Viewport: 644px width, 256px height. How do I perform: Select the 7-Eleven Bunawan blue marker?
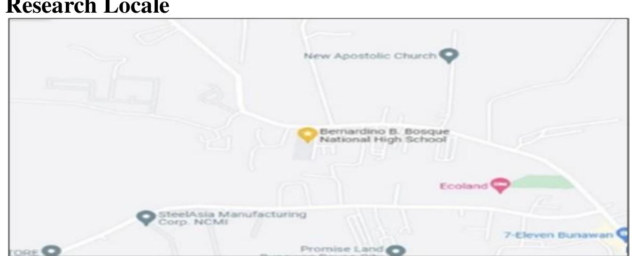[x=623, y=233]
